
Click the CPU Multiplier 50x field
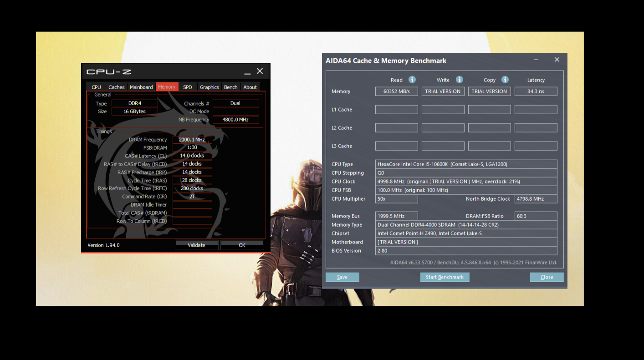tap(397, 199)
